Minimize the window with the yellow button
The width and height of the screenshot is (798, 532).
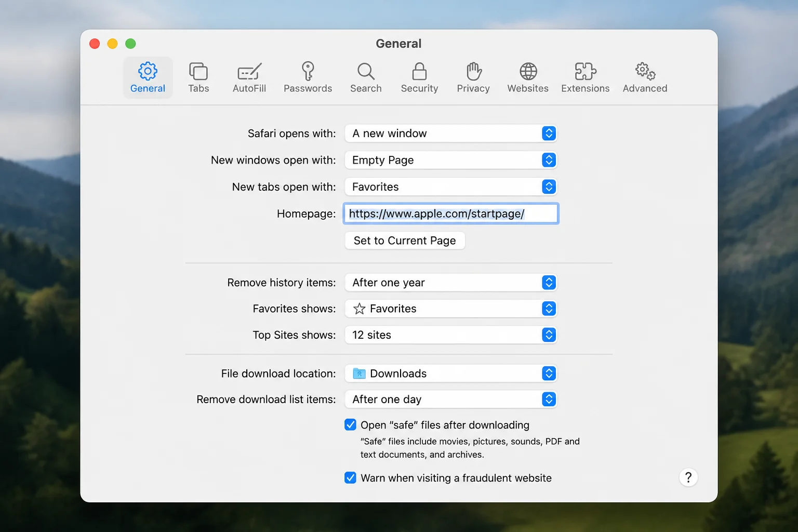(112, 44)
